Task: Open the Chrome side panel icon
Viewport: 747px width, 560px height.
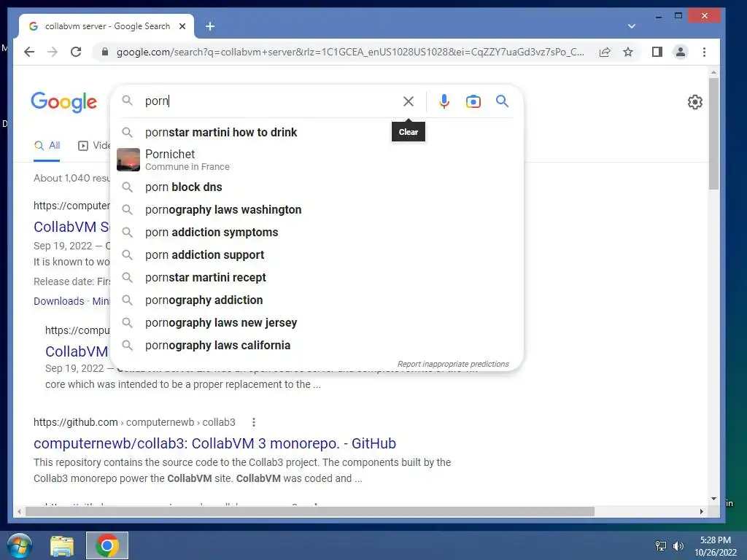Action: tap(657, 52)
